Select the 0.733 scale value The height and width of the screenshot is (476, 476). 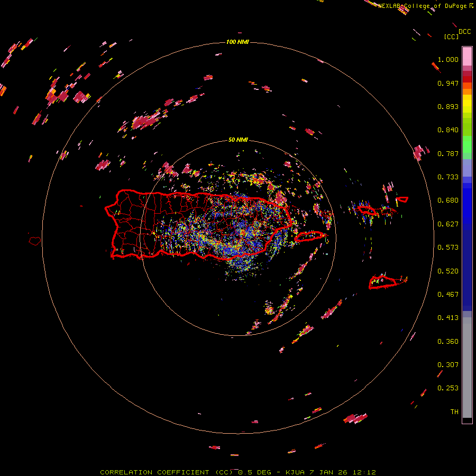click(448, 177)
